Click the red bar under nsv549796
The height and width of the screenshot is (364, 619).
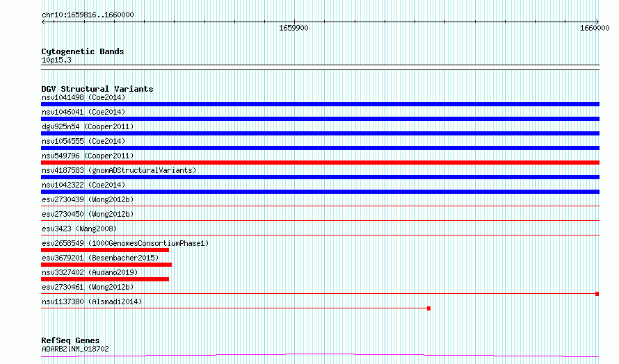pos(320,163)
